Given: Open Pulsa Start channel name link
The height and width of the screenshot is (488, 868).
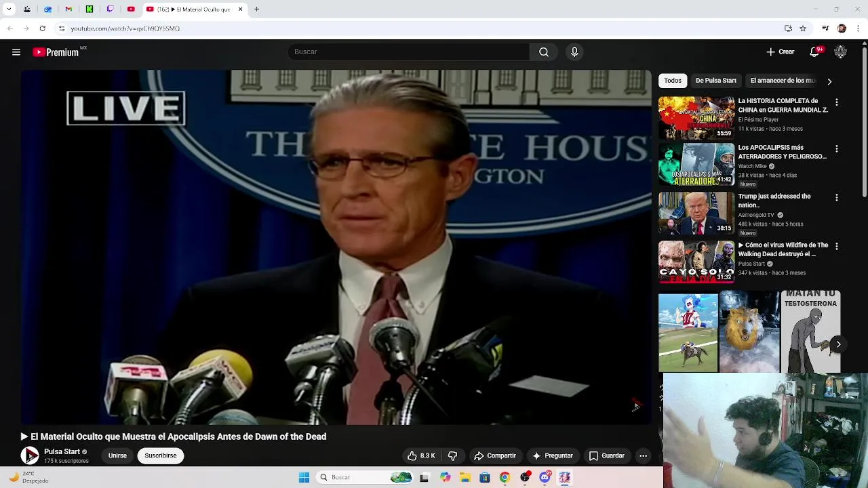Looking at the screenshot, I should pos(62,452).
